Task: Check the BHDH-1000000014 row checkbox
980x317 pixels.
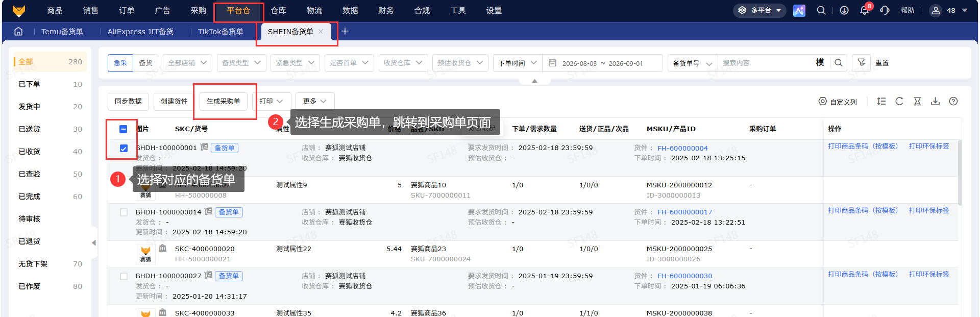Action: [x=124, y=212]
